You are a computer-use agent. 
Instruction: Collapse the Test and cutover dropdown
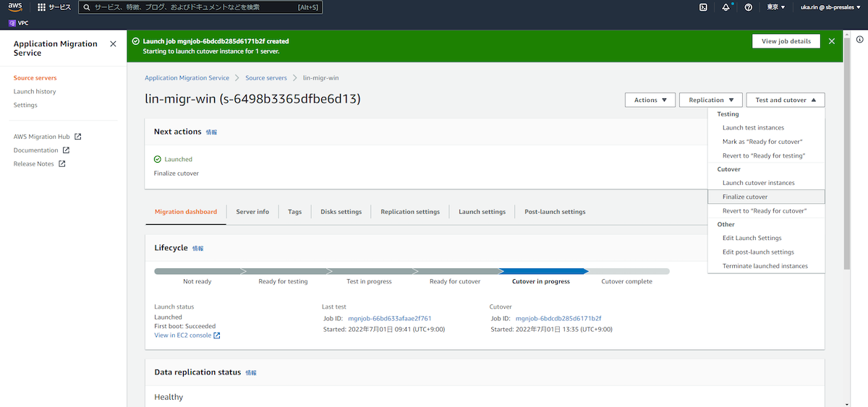(785, 100)
